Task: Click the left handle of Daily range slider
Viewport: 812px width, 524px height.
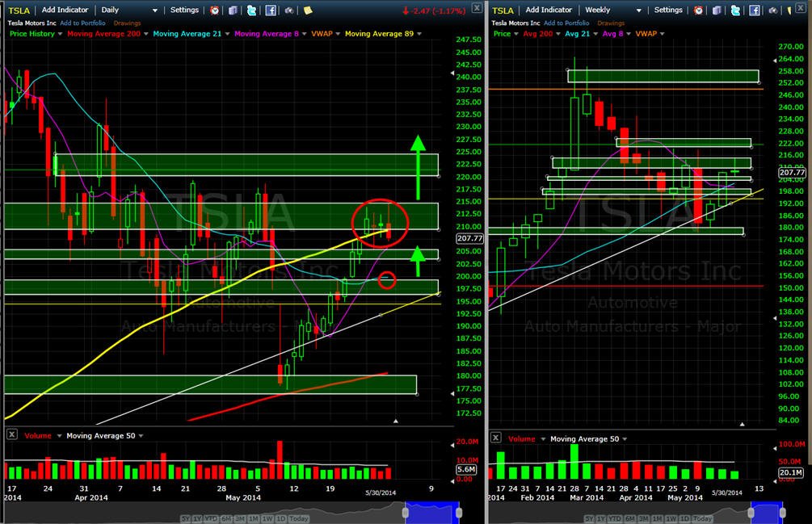Action: [x=406, y=512]
